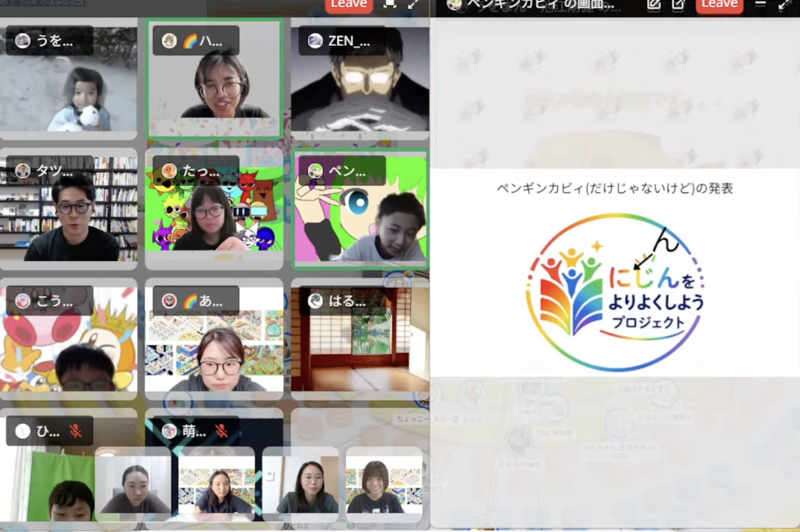This screenshot has width=800, height=532.
Task: Click the second pencil edit icon in screen share header
Action: [x=678, y=4]
